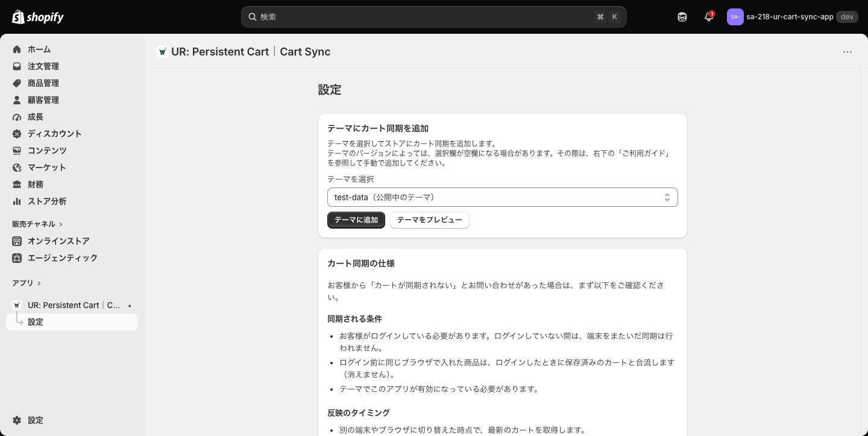Viewport: 868px width, 436px height.
Task: Open the Sidekick assistant icon
Action: click(682, 17)
